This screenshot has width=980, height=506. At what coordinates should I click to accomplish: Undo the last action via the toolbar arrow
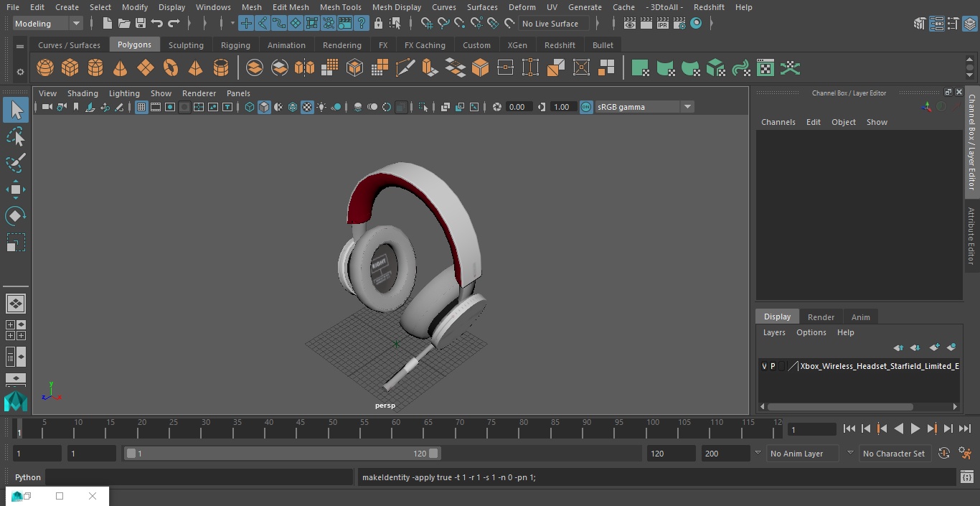click(157, 24)
